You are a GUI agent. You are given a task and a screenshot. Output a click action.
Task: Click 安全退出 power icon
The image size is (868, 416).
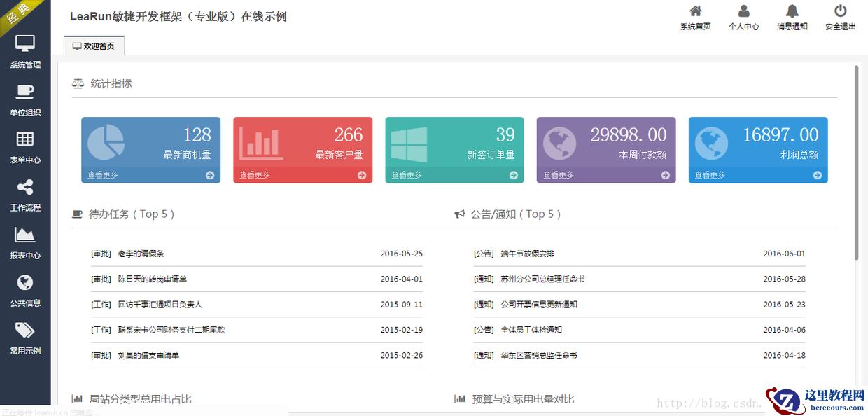pos(840,18)
